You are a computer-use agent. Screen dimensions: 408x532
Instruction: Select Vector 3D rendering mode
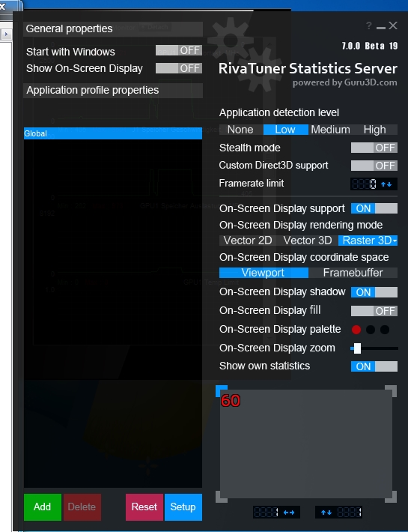pyautogui.click(x=308, y=241)
